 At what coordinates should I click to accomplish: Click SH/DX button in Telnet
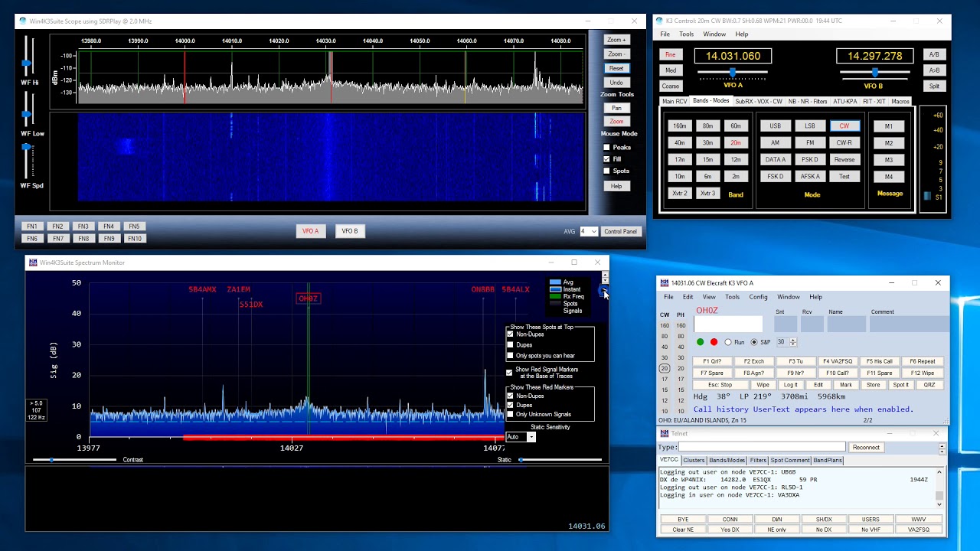824,520
